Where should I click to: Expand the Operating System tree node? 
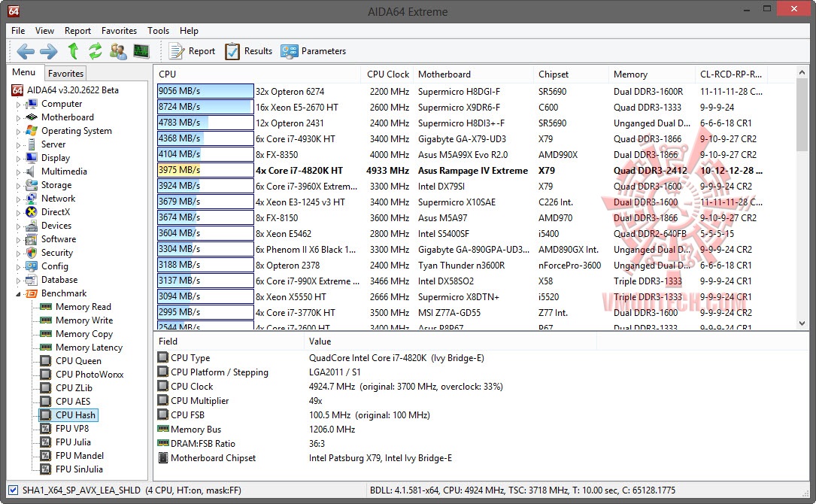coord(18,131)
